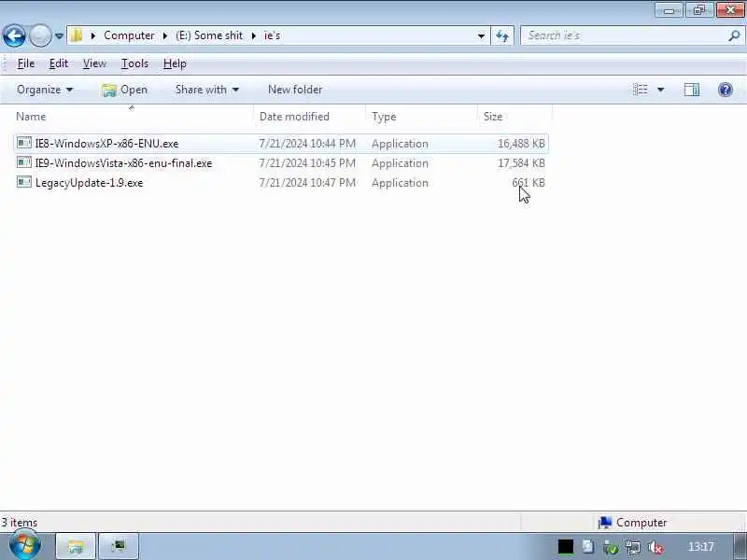The width and height of the screenshot is (747, 560).
Task: Restore down the Explorer window
Action: (698, 10)
